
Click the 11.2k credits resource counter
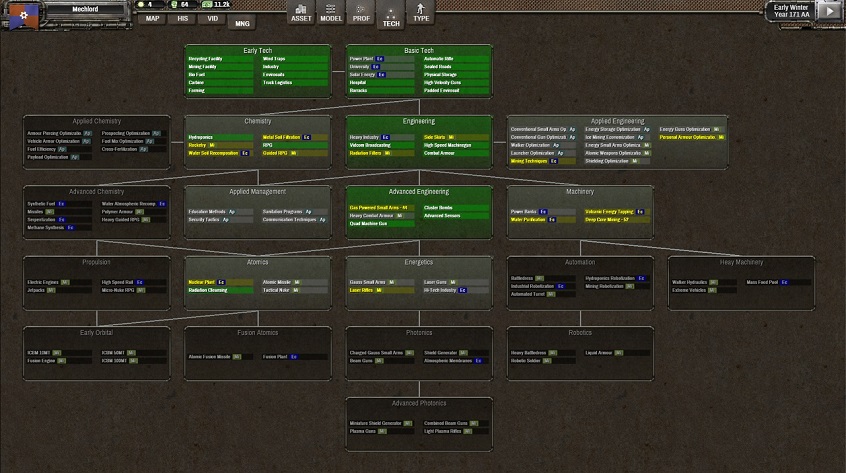point(216,4)
